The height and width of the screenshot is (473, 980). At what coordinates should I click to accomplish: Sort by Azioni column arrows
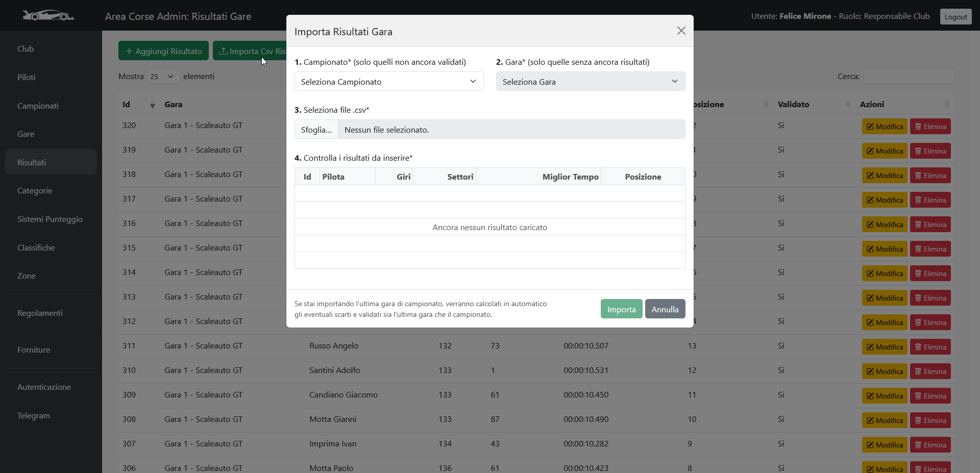coord(947,105)
